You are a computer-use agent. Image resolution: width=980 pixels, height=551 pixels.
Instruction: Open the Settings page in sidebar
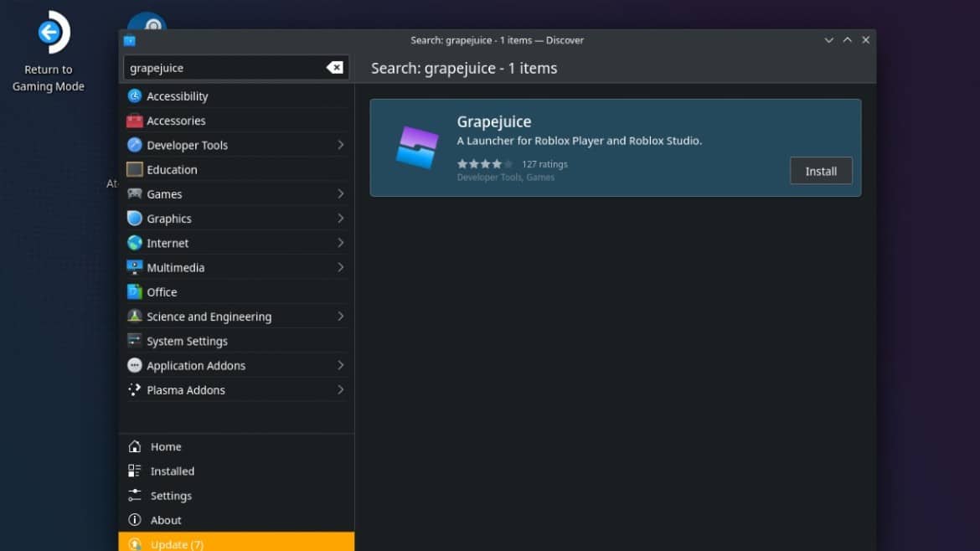pos(171,496)
